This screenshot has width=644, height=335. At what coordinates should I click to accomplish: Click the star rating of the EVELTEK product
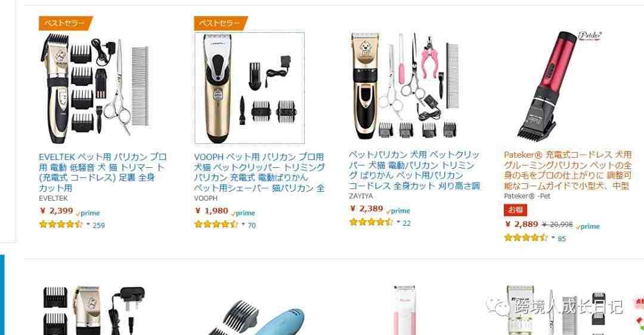(61, 225)
